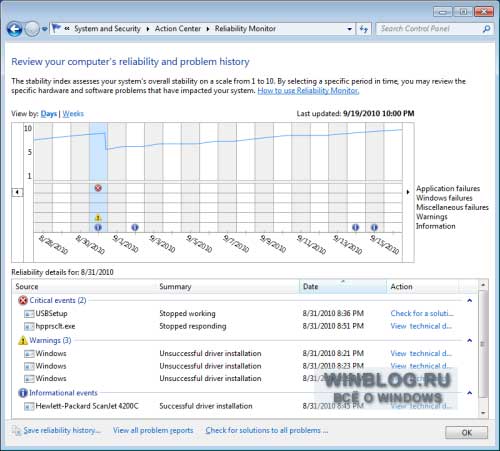The image size is (500, 451).
Task: Click the blue Informational events icon
Action: click(x=23, y=393)
